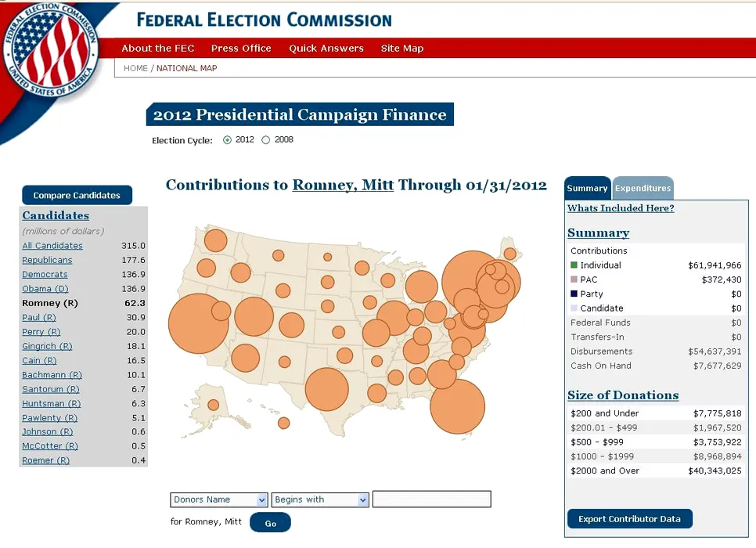Open the Summary tab

click(x=587, y=189)
